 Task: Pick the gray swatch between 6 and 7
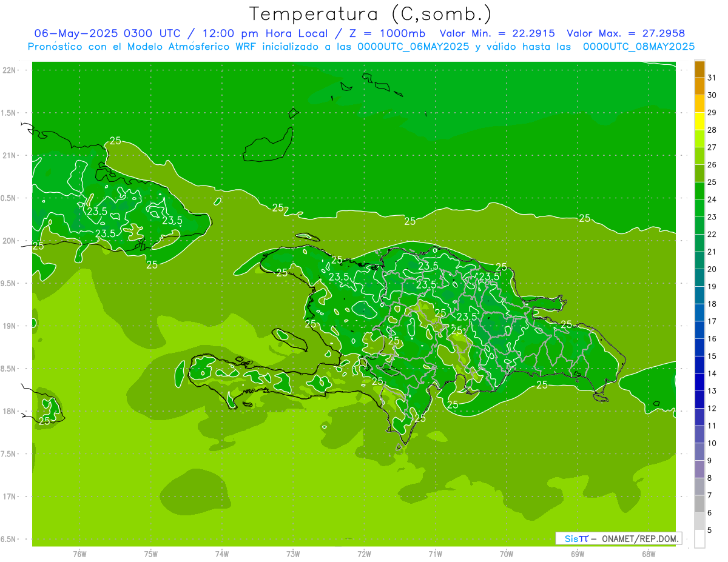(699, 504)
